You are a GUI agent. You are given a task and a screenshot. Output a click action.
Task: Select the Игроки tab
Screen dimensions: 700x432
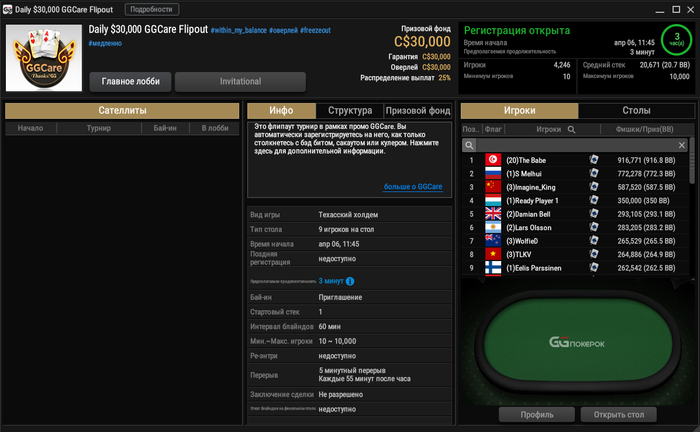pos(519,110)
